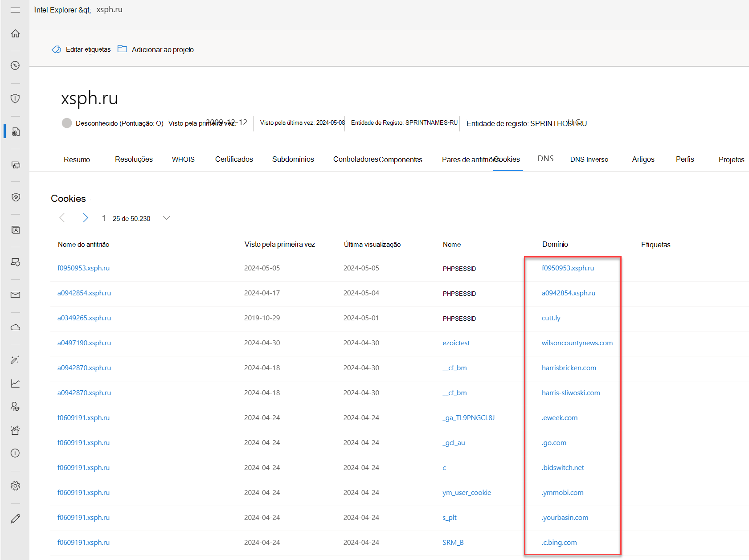Click cookie name _gcl_au
The width and height of the screenshot is (749, 560).
[454, 443]
